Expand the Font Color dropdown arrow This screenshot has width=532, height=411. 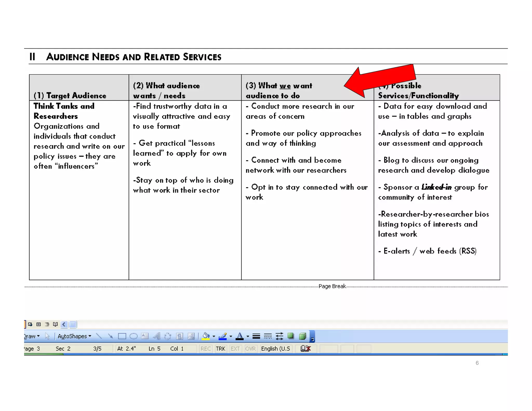[x=248, y=336]
